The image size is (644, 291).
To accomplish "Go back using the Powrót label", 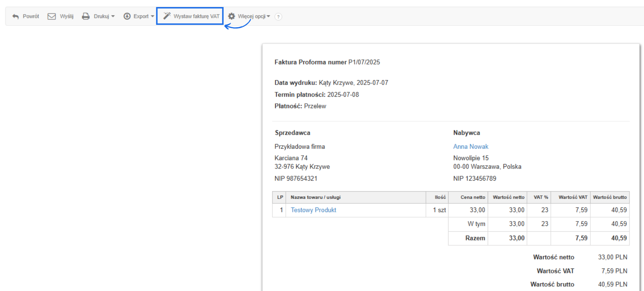I will tap(31, 16).
